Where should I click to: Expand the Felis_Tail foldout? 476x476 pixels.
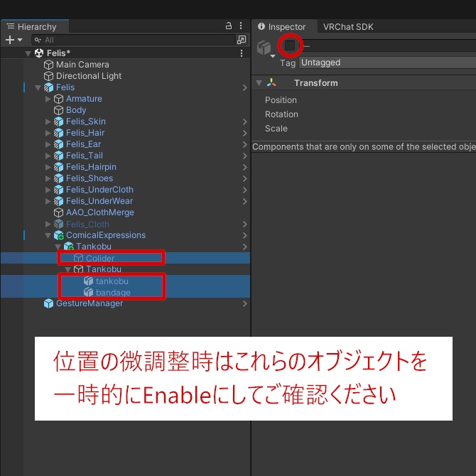(48, 156)
